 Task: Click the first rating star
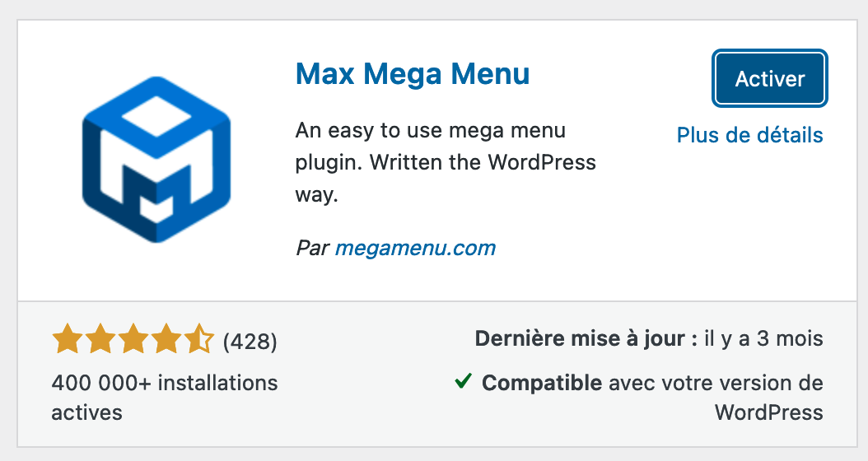click(x=65, y=339)
